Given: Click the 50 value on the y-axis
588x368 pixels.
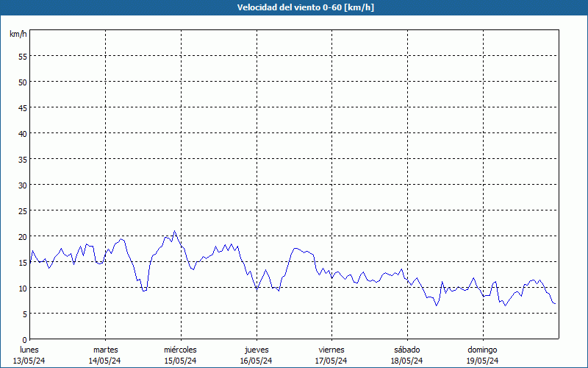Looking at the screenshot, I should tap(23, 82).
